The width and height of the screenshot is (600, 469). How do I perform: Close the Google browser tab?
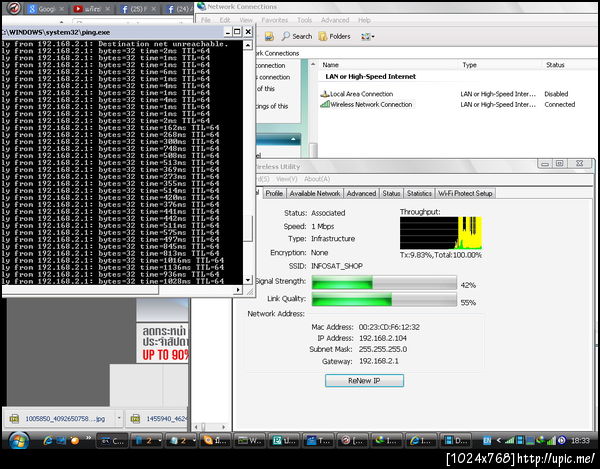click(61, 8)
